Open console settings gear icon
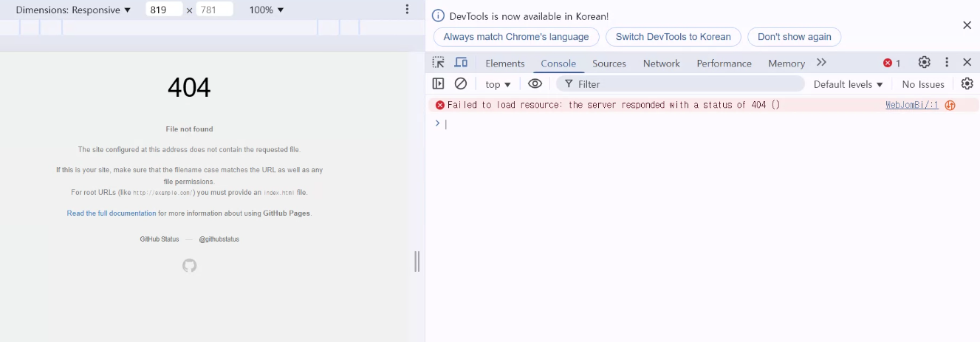Viewport: 980px width, 342px height. 967,84
